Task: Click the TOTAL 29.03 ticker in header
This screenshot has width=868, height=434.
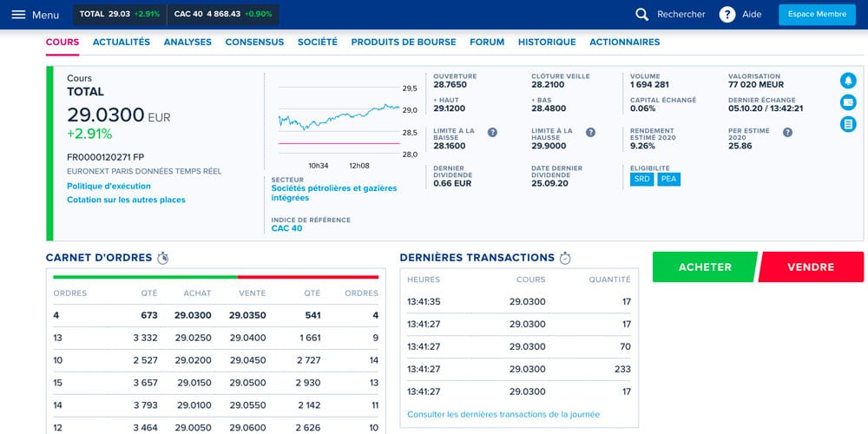Action: coord(120,15)
